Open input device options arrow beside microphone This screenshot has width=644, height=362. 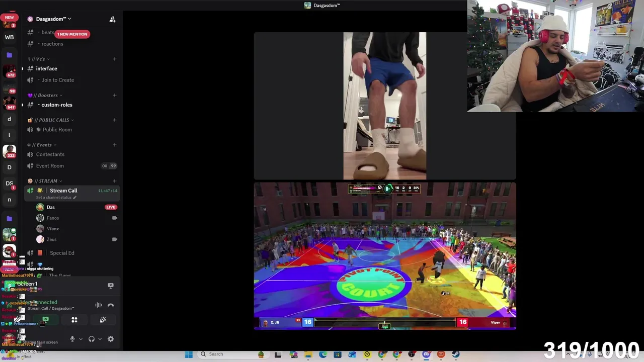(80, 339)
